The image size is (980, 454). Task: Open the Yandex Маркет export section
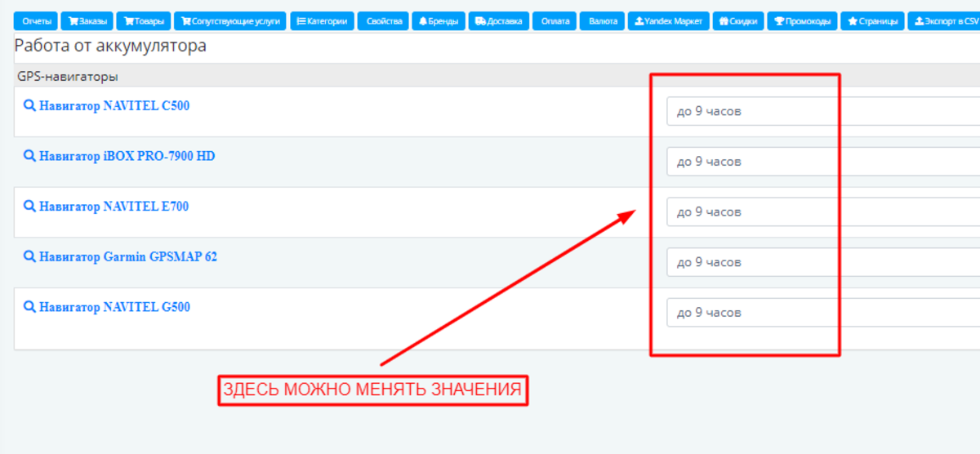668,21
